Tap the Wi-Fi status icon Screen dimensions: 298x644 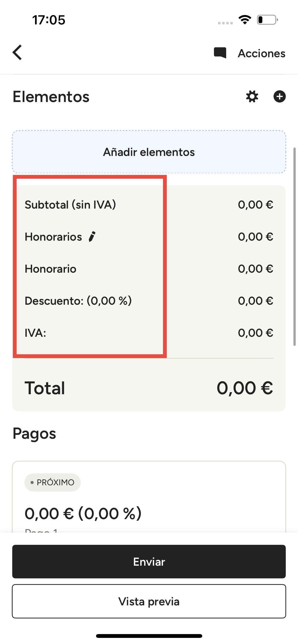245,20
